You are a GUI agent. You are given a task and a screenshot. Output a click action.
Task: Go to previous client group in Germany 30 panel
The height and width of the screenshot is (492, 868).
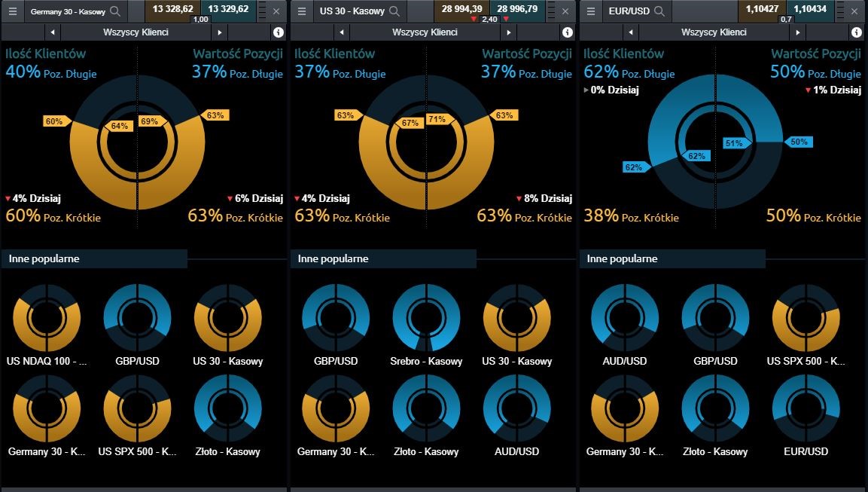[x=52, y=32]
